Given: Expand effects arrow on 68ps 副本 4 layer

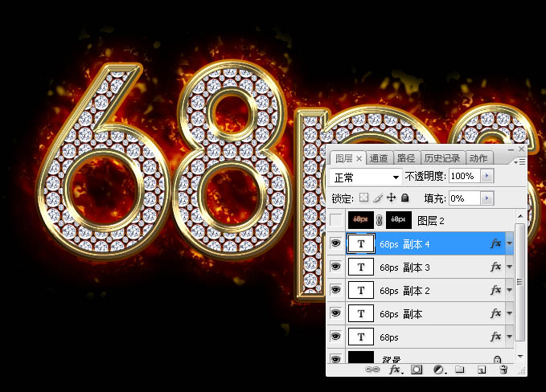Looking at the screenshot, I should 510,243.
